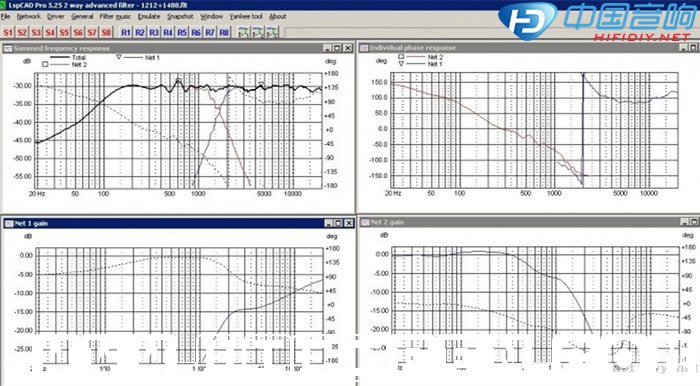
Task: Toggle Net 1 triangle marker in summed response legend
Action: [x=119, y=57]
